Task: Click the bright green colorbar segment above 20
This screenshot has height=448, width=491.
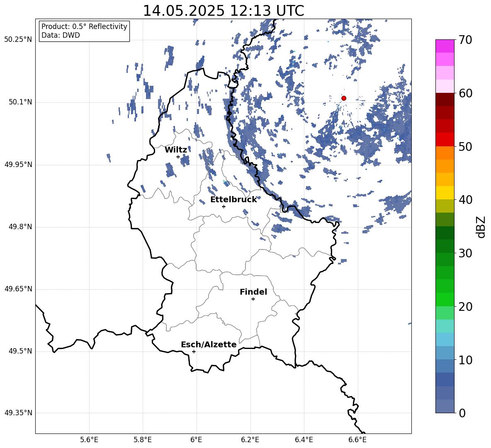Action: coord(445,299)
